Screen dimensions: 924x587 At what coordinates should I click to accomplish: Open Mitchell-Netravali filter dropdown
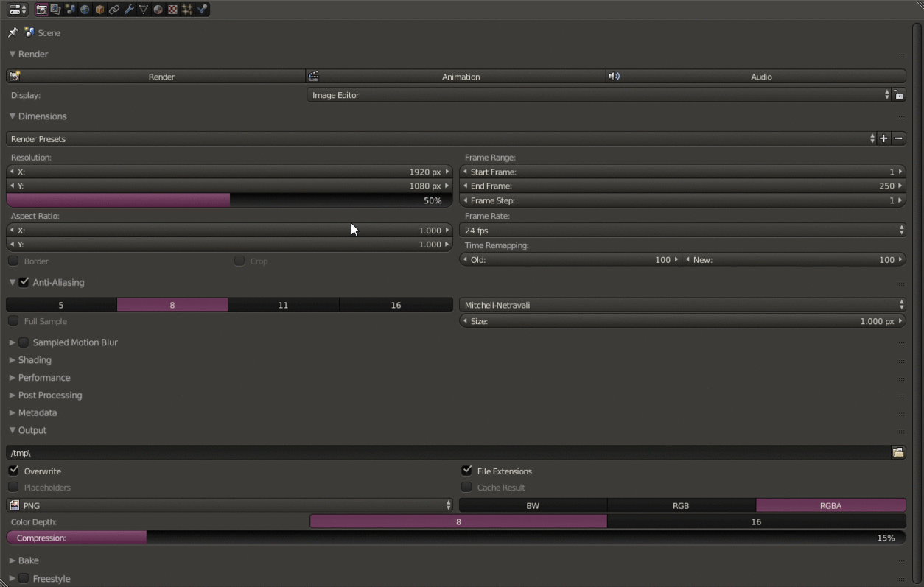coord(682,305)
